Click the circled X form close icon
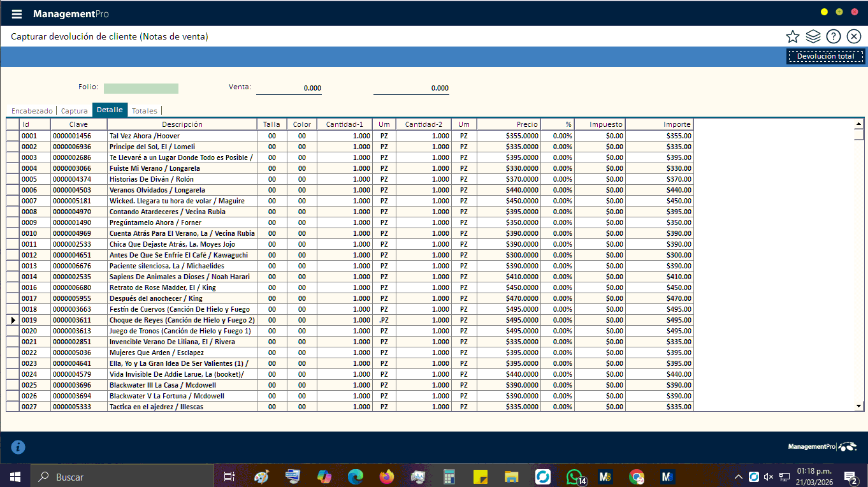This screenshot has height=487, width=868. pos(853,36)
